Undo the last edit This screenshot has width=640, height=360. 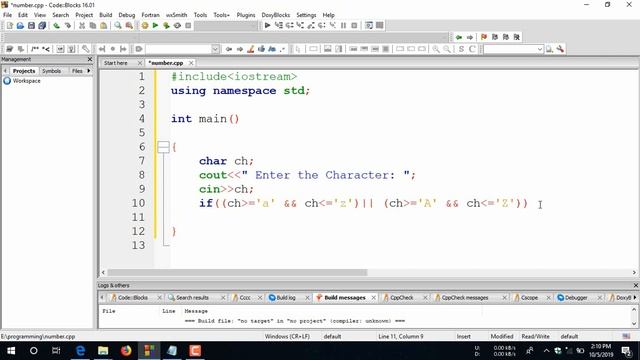(x=56, y=26)
